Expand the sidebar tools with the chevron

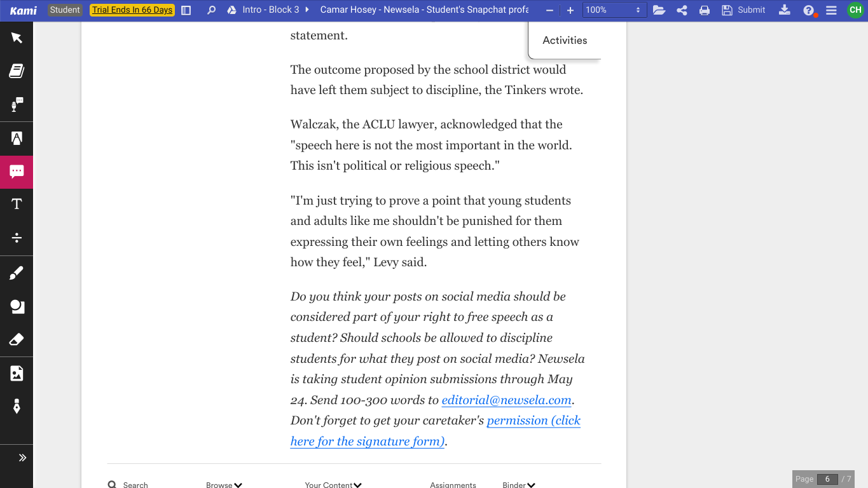click(x=22, y=457)
